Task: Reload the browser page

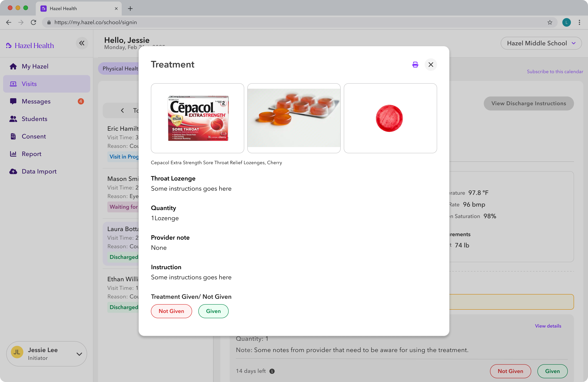Action: click(x=33, y=22)
